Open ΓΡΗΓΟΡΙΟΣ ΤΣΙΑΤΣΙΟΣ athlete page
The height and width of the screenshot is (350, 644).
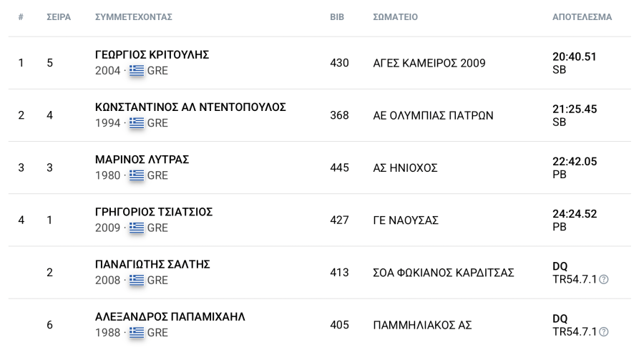point(154,212)
